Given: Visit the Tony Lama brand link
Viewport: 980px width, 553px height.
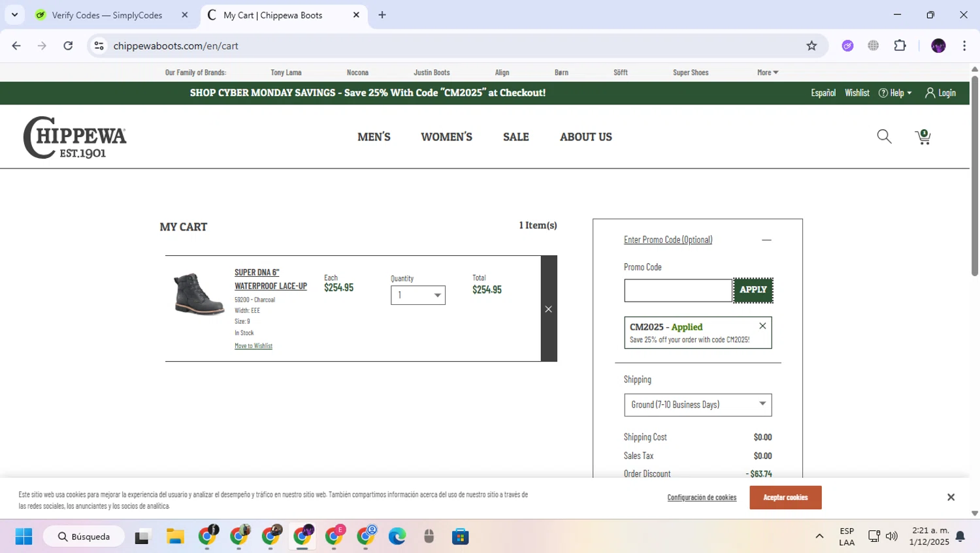Looking at the screenshot, I should click(x=286, y=72).
